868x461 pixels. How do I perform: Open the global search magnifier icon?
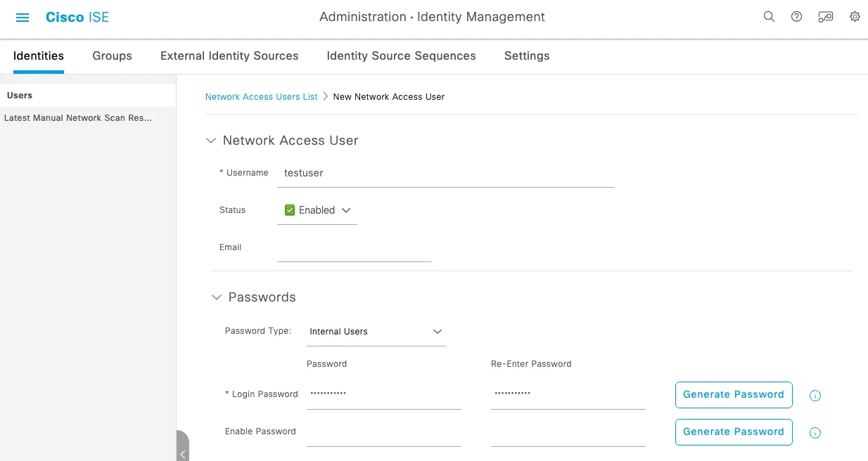(x=769, y=16)
